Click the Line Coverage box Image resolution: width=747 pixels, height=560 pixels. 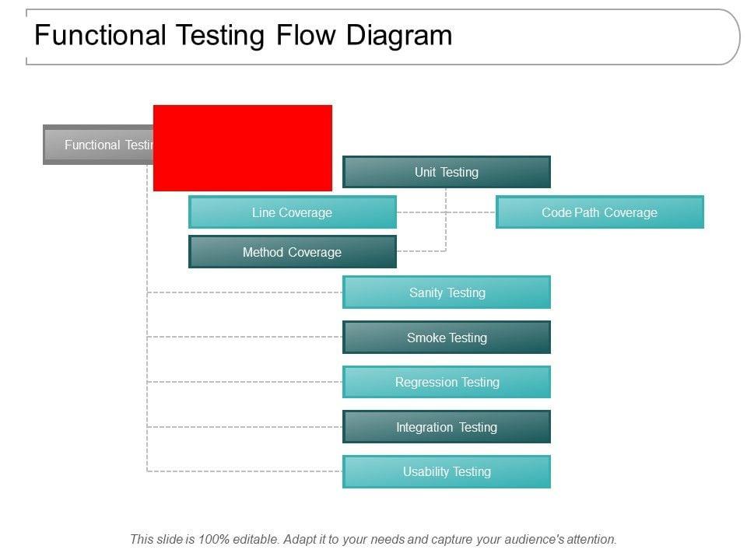tap(292, 212)
